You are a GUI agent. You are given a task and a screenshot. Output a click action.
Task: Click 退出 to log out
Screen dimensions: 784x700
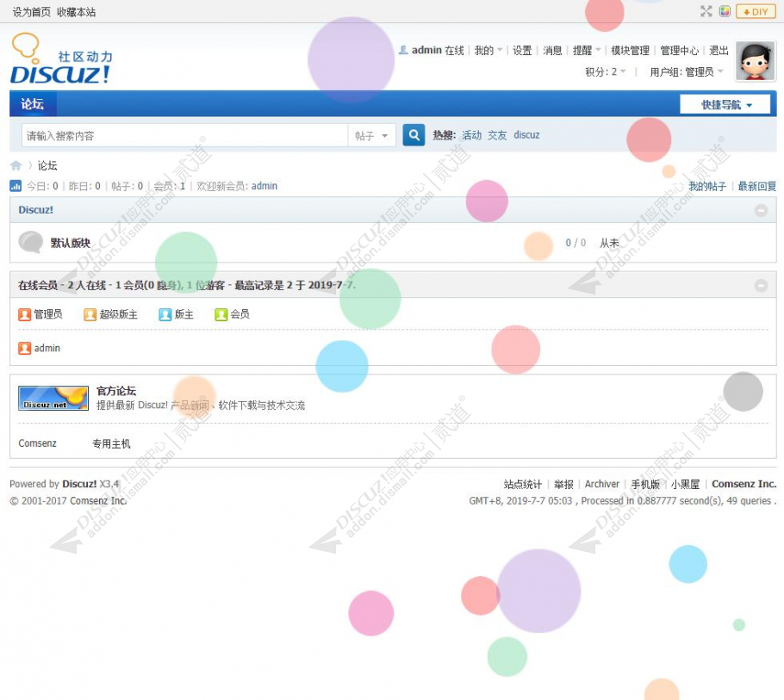pos(719,51)
